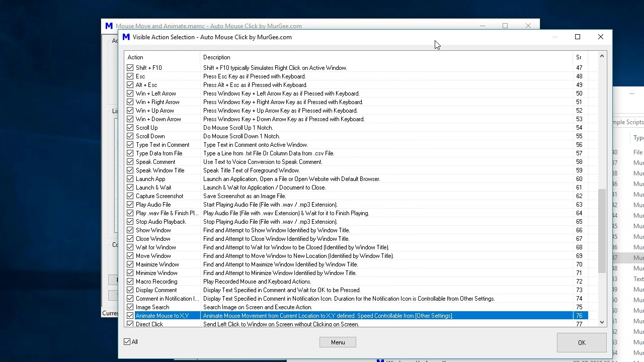Click the MurGee icon in Mouse Move and Animate window

[x=109, y=26]
